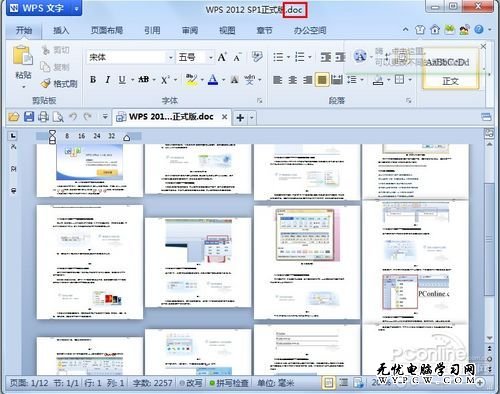Viewport: 500px width, 394px height.
Task: Click the numbered list icon
Action: tap(300, 57)
